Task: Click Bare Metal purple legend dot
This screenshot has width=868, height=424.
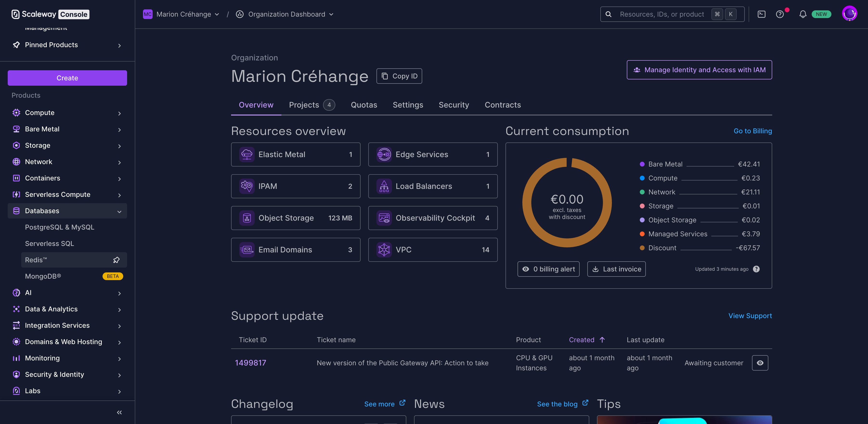Action: tap(642, 164)
